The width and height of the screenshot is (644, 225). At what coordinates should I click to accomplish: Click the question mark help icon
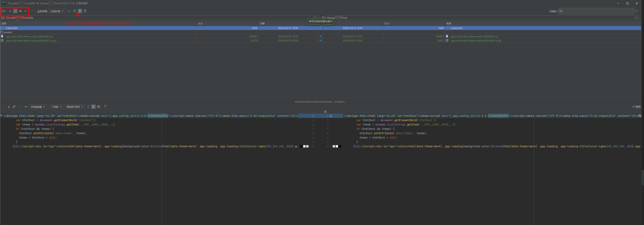click(x=105, y=107)
